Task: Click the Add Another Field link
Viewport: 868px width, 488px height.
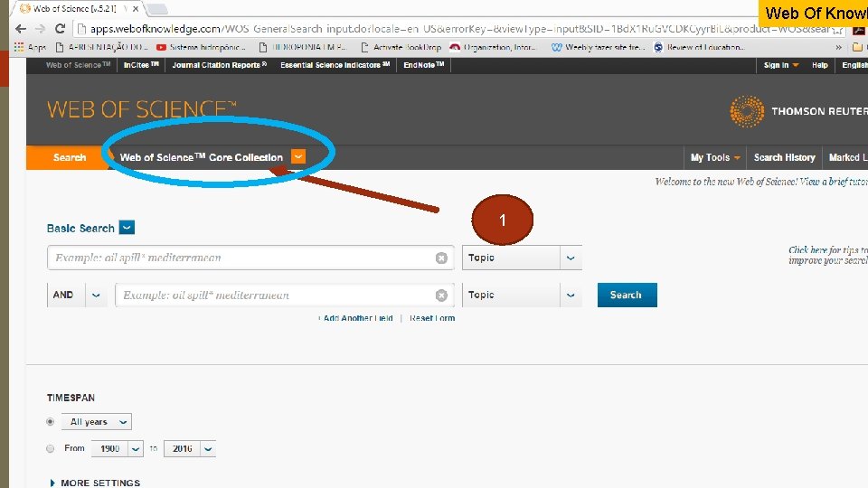Action: tap(356, 318)
